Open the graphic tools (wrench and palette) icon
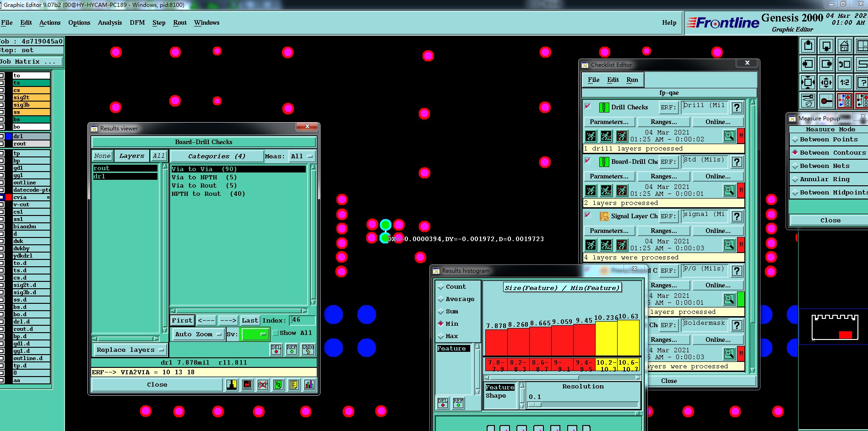868x431 pixels. click(x=808, y=100)
